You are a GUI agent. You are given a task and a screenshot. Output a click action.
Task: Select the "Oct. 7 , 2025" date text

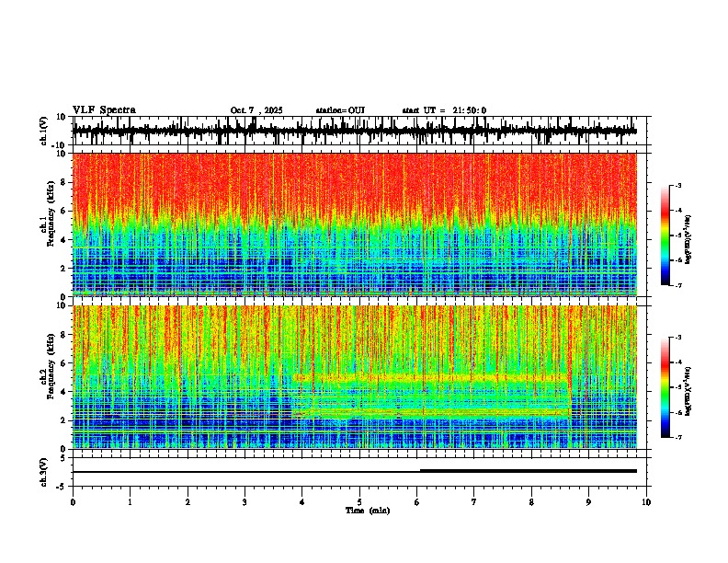(256, 110)
